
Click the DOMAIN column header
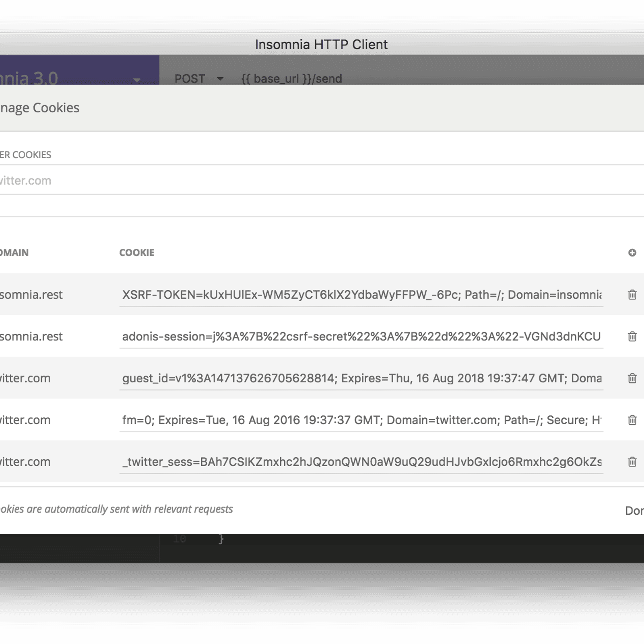point(14,253)
